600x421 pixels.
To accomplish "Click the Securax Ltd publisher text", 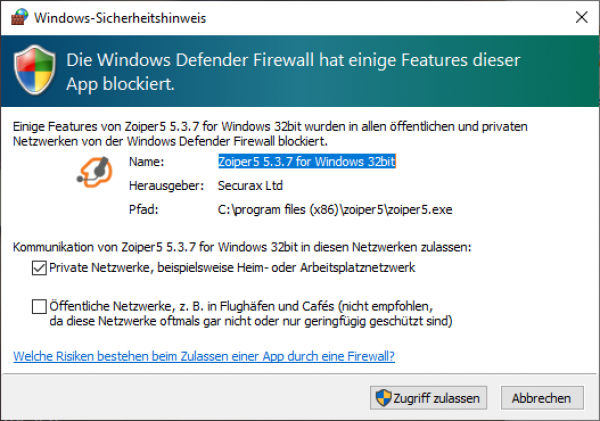I will 250,186.
